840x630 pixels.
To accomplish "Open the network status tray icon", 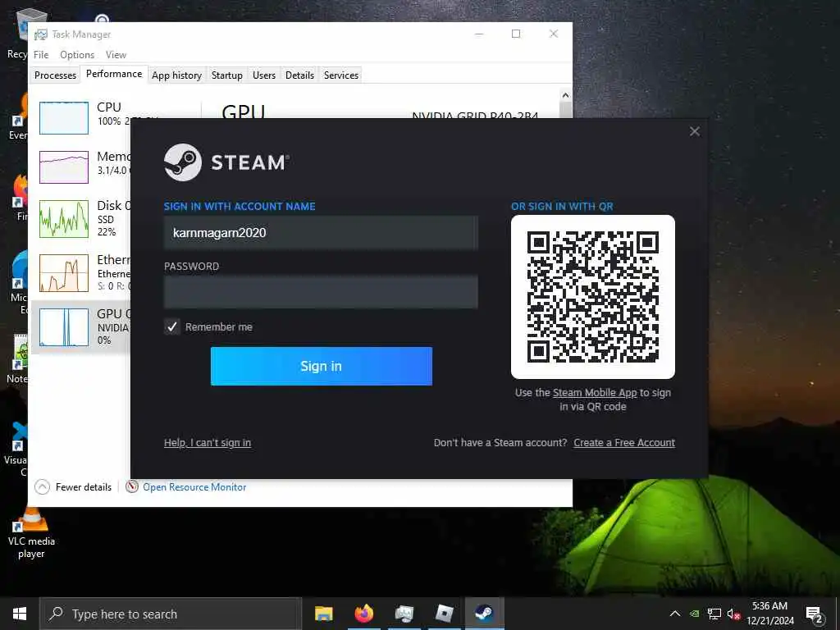I will point(714,614).
